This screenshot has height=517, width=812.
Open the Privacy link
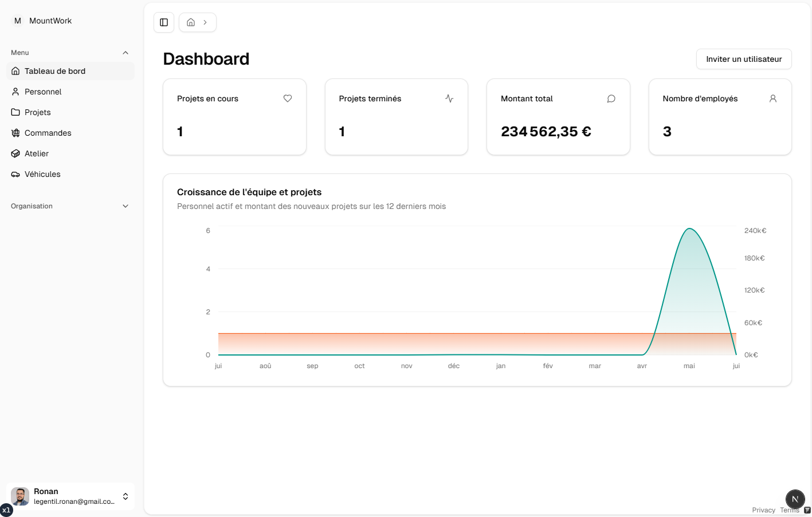763,510
